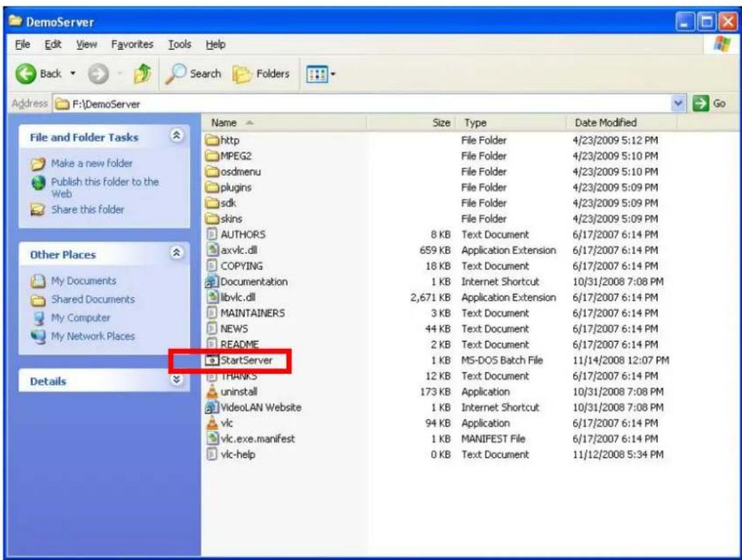This screenshot has width=742, height=560.
Task: Click the Go button
Action: tap(709, 103)
